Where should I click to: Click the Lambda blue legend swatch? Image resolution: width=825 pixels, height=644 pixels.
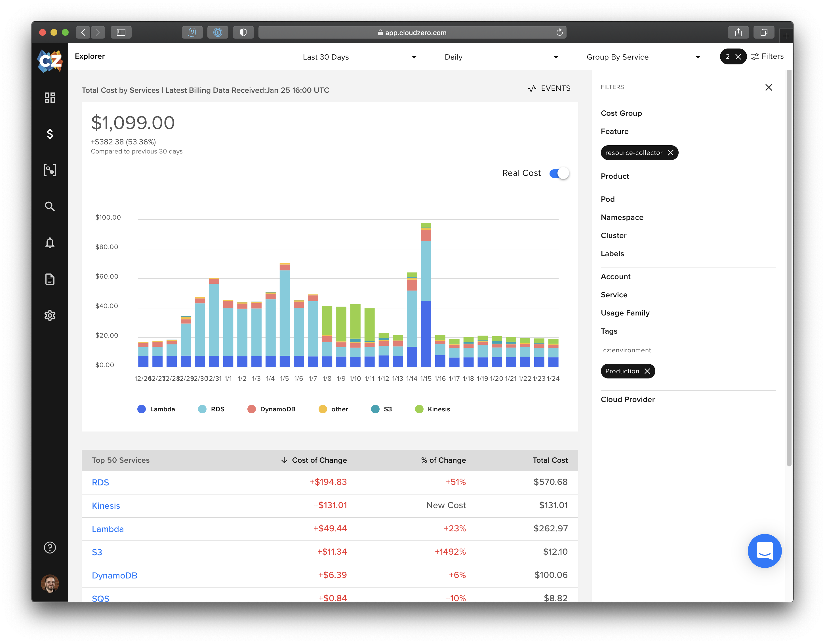click(142, 409)
